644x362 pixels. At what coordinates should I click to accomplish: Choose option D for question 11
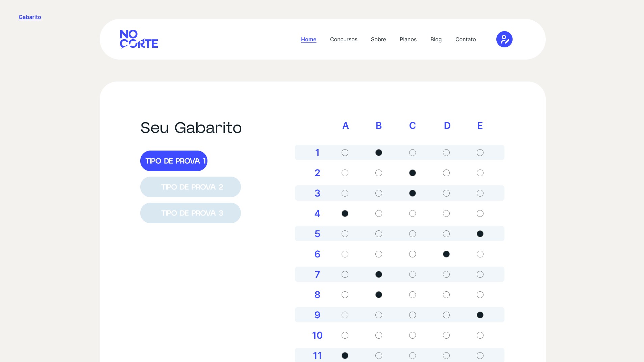tap(446, 356)
